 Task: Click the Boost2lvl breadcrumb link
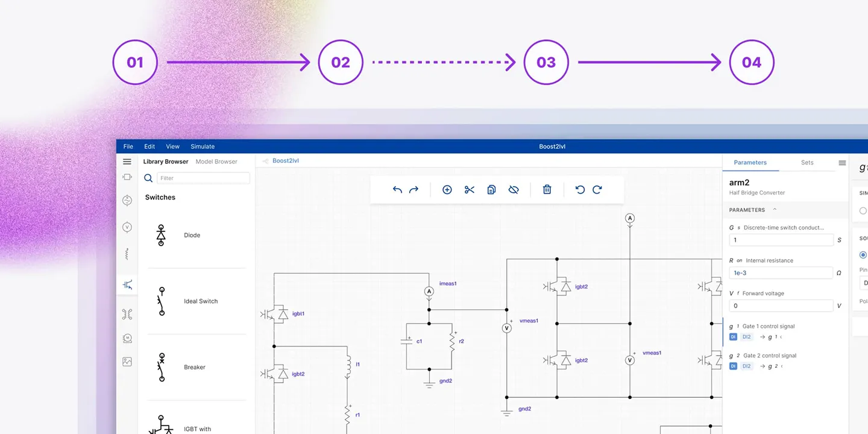pyautogui.click(x=286, y=161)
